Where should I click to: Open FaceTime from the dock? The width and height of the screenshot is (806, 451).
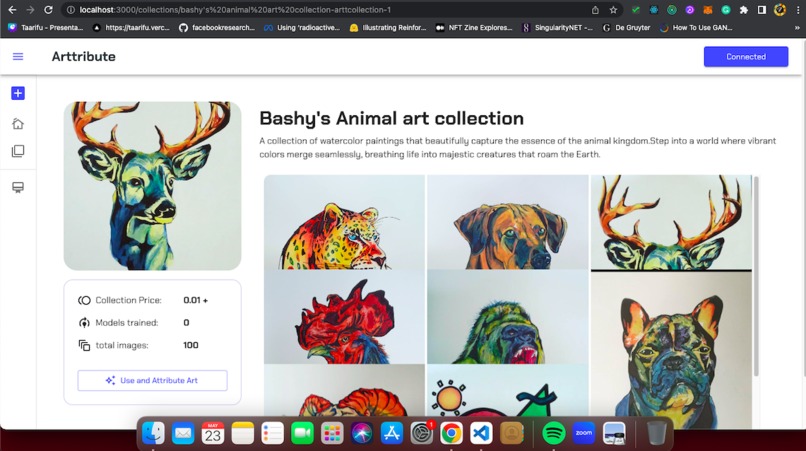coord(302,433)
